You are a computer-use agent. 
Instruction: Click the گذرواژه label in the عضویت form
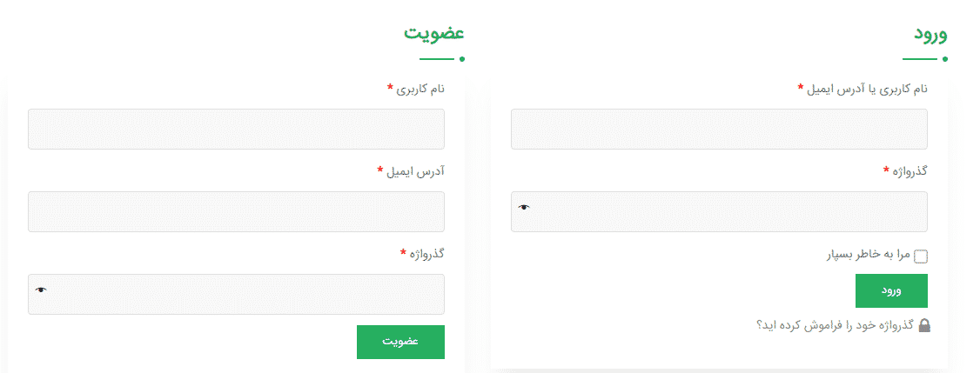click(x=426, y=254)
